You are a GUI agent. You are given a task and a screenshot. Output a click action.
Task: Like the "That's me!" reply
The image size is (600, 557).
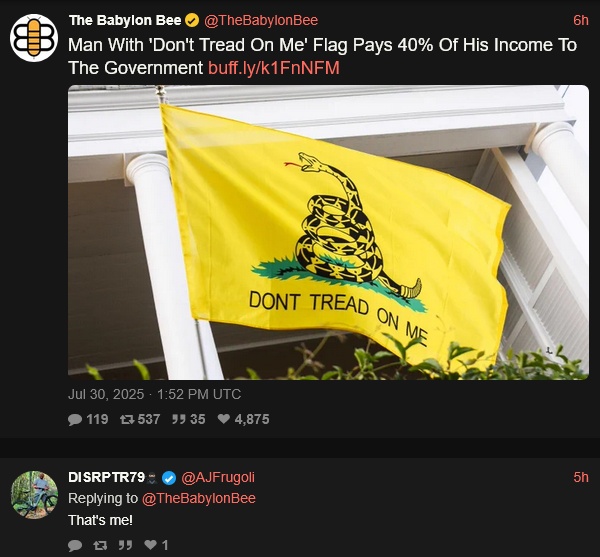pyautogui.click(x=151, y=545)
